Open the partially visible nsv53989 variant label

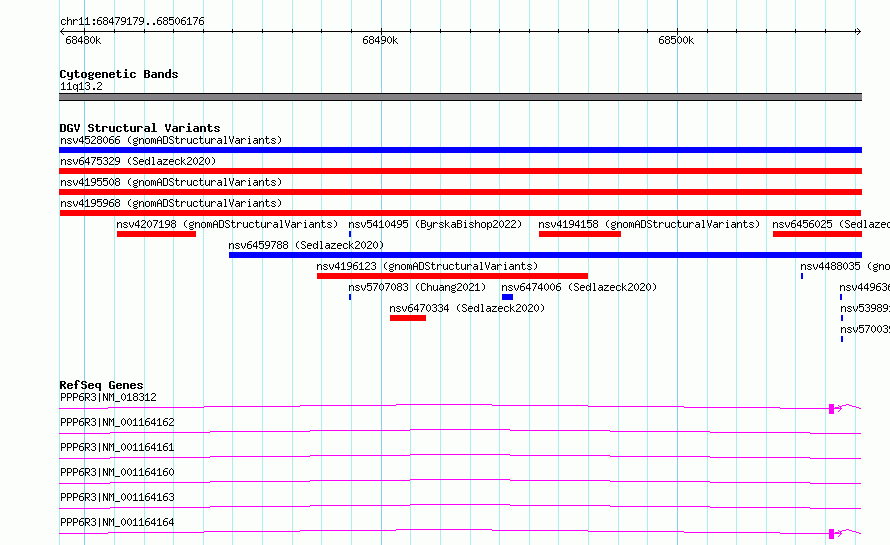[x=864, y=308]
